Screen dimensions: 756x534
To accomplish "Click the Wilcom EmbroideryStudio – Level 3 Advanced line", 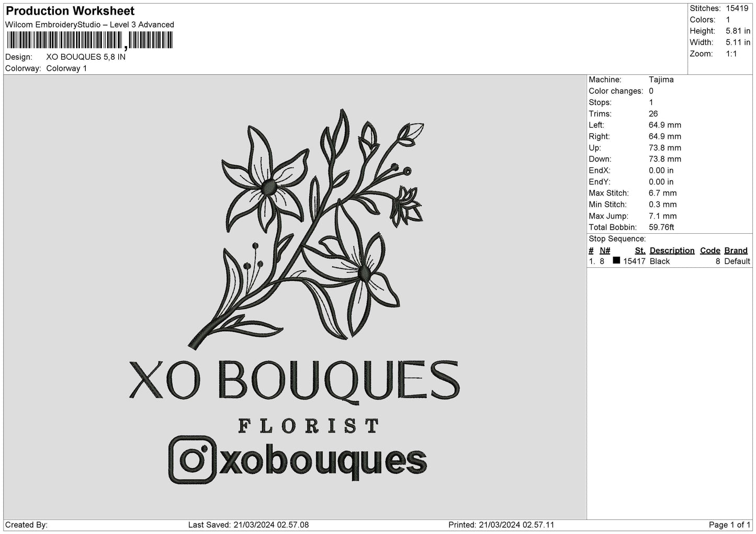I will click(89, 25).
